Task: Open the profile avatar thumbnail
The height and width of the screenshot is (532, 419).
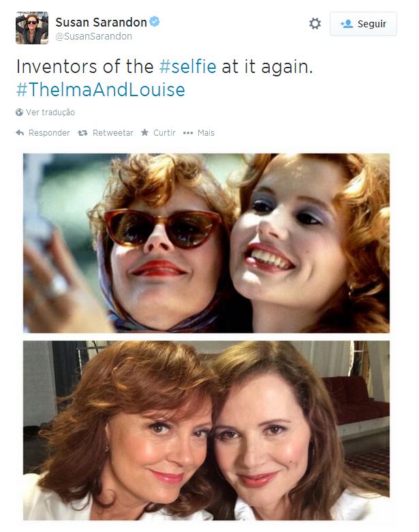Action: pyautogui.click(x=32, y=28)
